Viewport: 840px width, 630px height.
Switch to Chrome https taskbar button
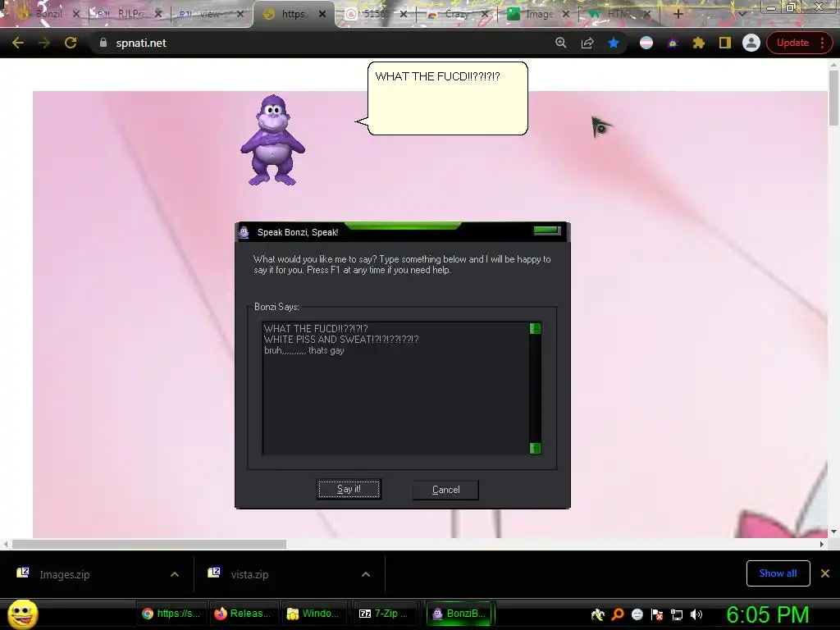point(171,614)
